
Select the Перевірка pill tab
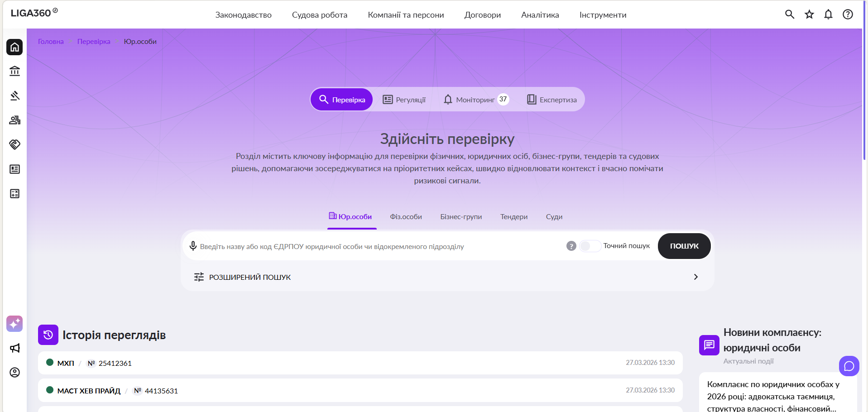[342, 99]
